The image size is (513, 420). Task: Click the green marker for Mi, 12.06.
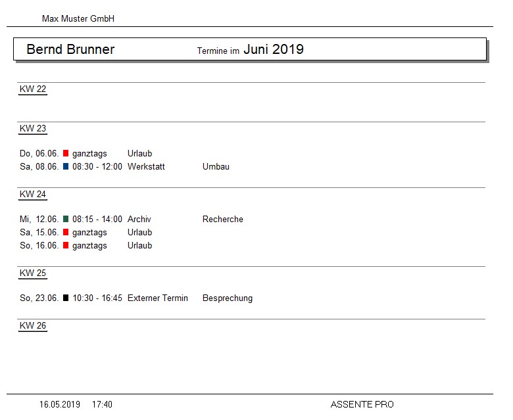pyautogui.click(x=66, y=219)
